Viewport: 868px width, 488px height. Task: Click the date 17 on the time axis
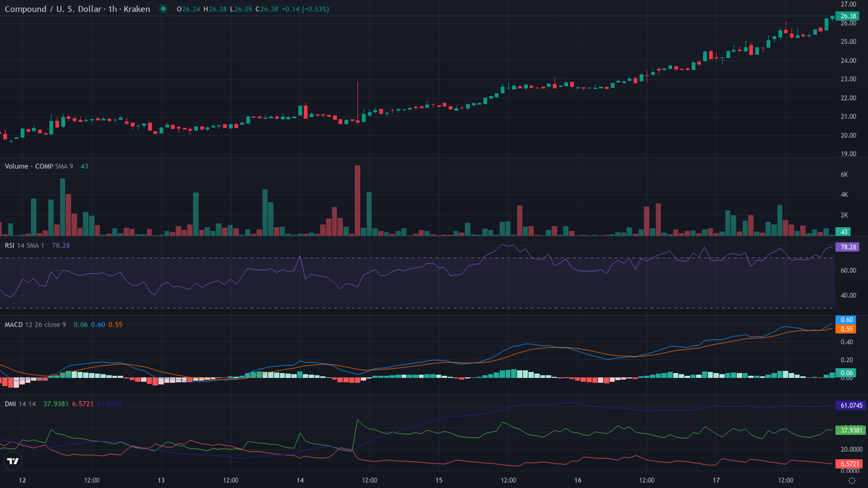pos(716,480)
